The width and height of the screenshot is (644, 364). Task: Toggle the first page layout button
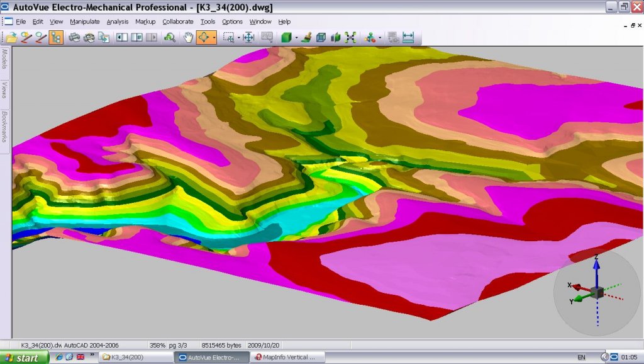click(121, 37)
